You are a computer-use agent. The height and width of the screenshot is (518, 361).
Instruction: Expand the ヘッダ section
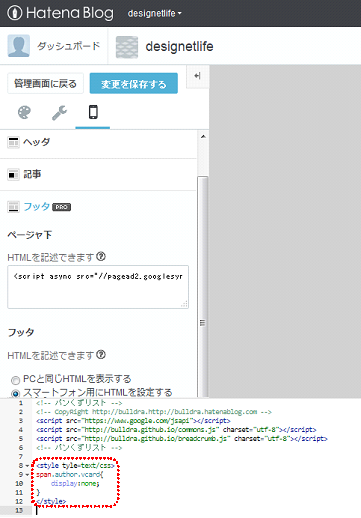98,142
